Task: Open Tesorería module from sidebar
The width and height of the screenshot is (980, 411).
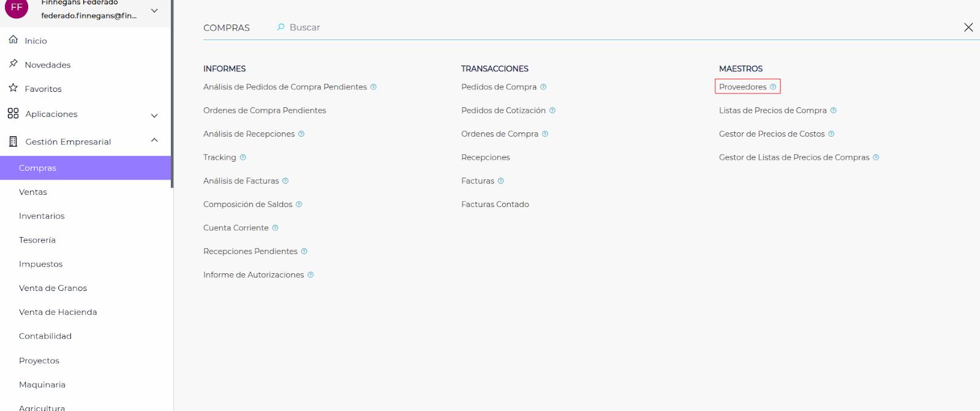Action: (37, 240)
